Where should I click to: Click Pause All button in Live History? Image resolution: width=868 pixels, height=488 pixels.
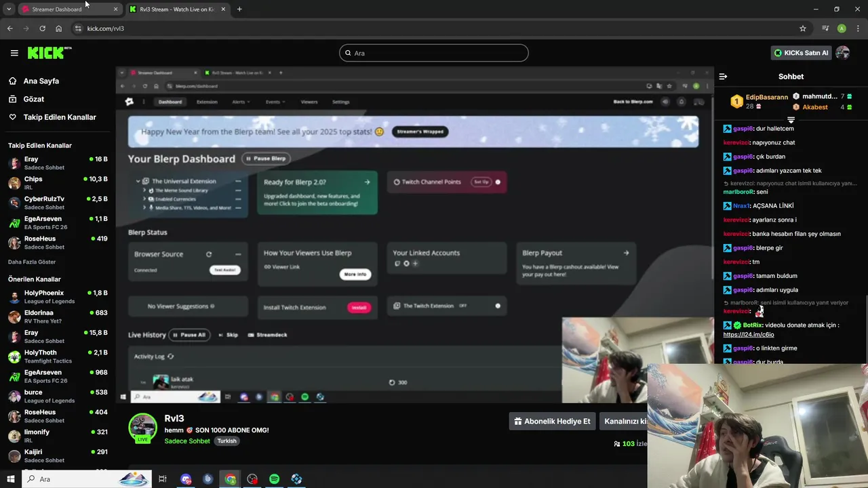pyautogui.click(x=189, y=335)
